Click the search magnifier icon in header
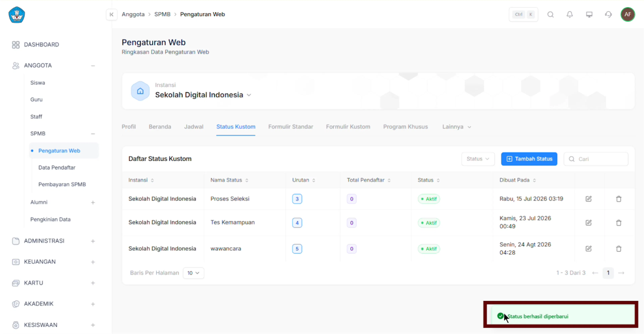The width and height of the screenshot is (644, 334). [x=550, y=14]
